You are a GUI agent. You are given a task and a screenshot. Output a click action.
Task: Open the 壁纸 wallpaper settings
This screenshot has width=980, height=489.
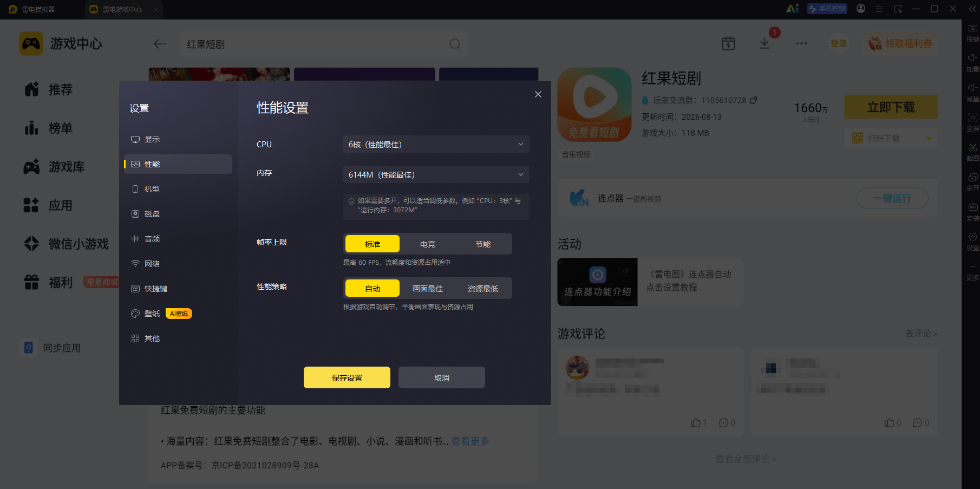tap(178, 314)
